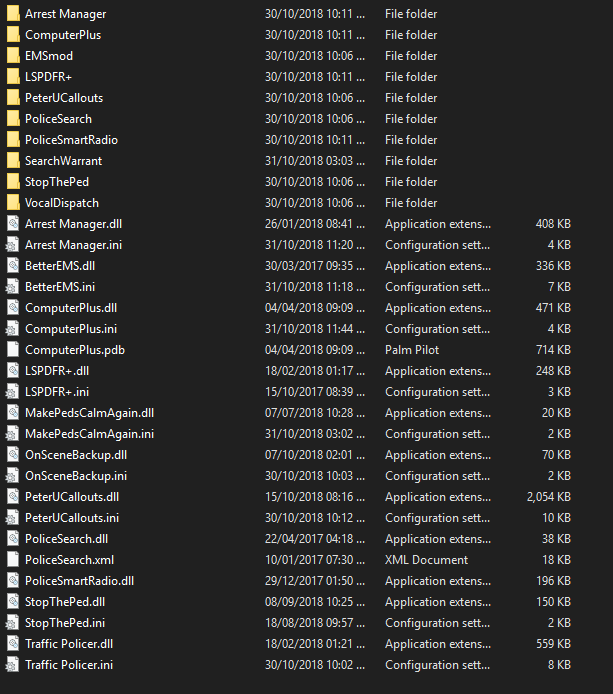Click the 714 KB size value
The image size is (613, 694).
(x=553, y=350)
